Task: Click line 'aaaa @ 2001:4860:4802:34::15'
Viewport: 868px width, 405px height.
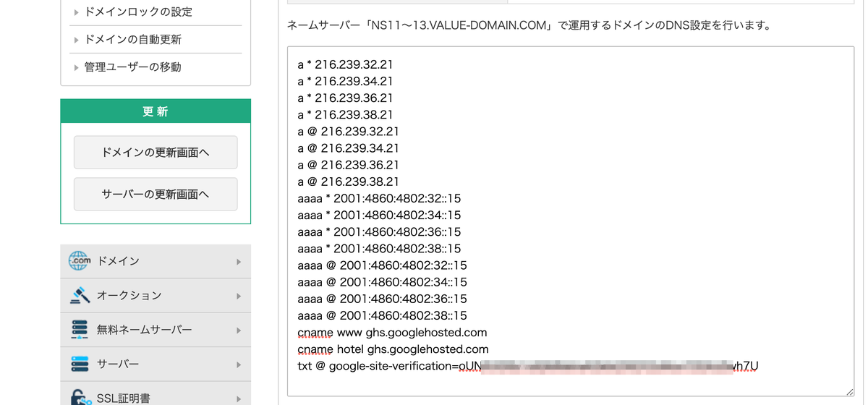Action: tap(382, 282)
